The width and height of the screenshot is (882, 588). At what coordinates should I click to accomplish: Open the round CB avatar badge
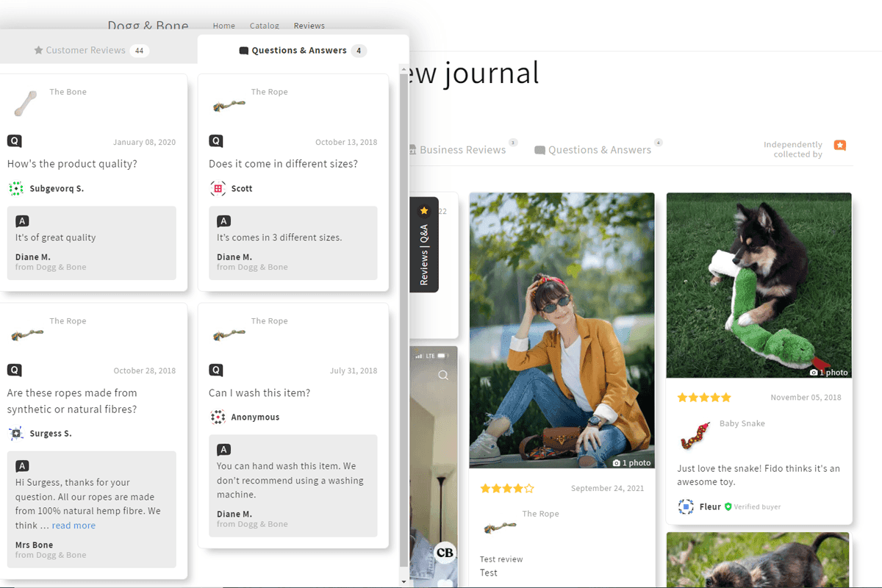point(445,552)
